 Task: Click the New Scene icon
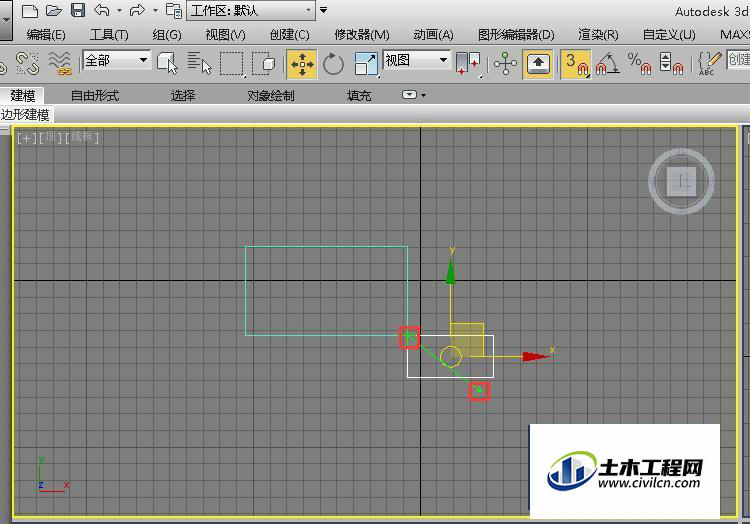click(30, 11)
